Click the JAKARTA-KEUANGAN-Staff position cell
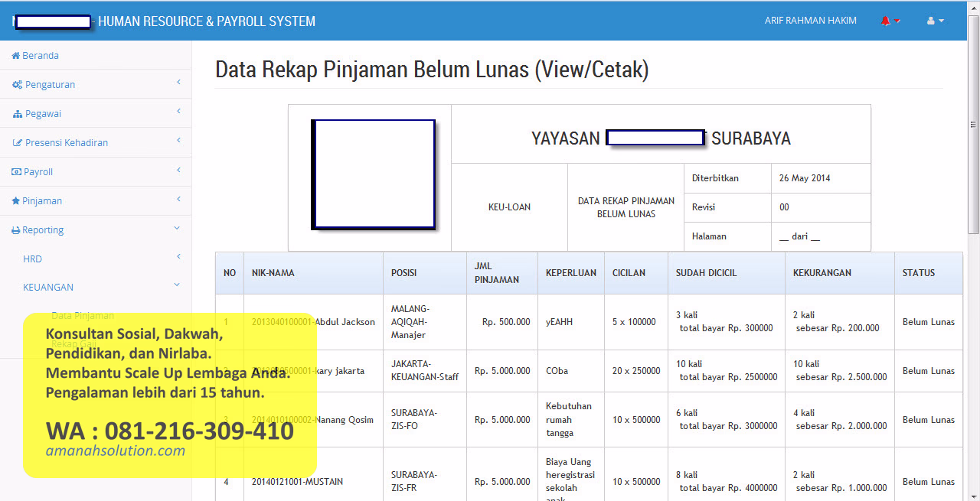The image size is (980, 501). pyautogui.click(x=424, y=371)
